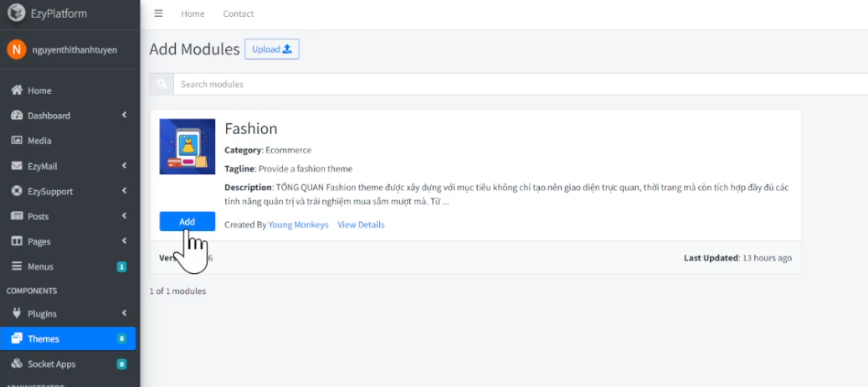Viewport: 868px width, 387px height.
Task: Expand the Plugins submenu arrow
Action: tap(124, 314)
